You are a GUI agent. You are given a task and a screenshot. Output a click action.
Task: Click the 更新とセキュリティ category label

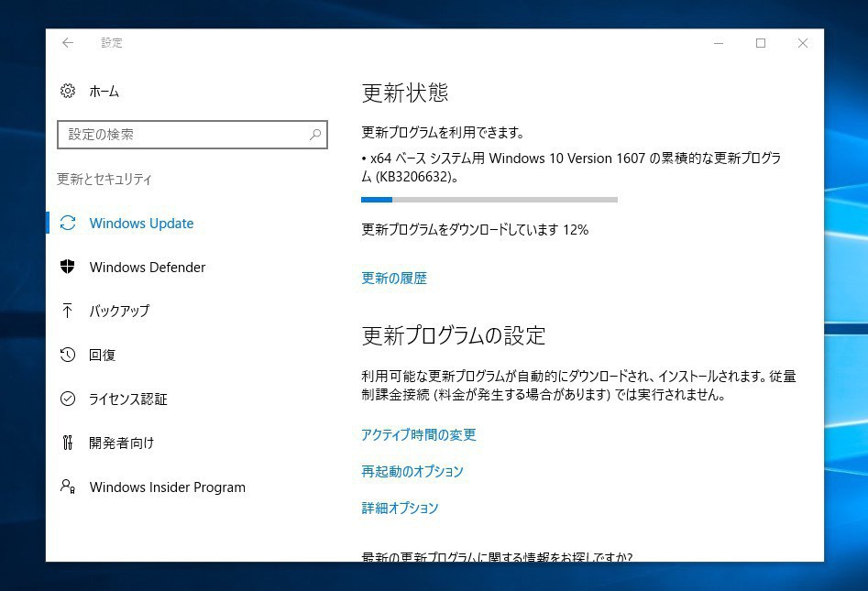(x=104, y=179)
